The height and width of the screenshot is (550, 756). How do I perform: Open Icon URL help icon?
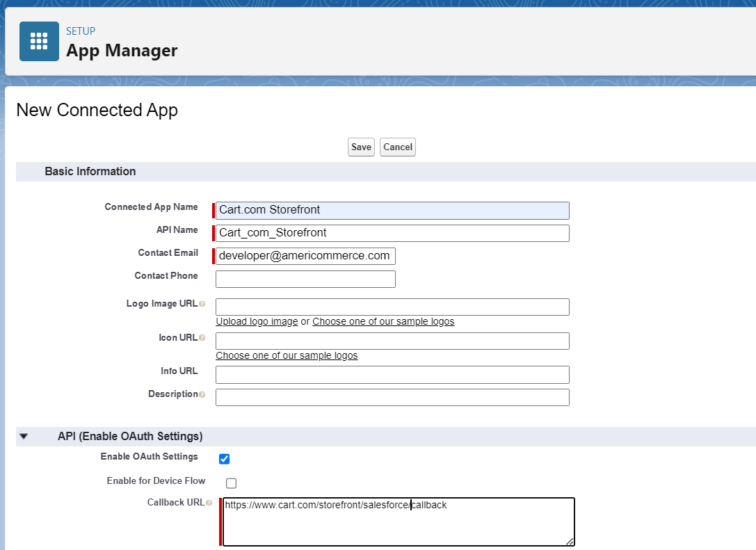(202, 338)
